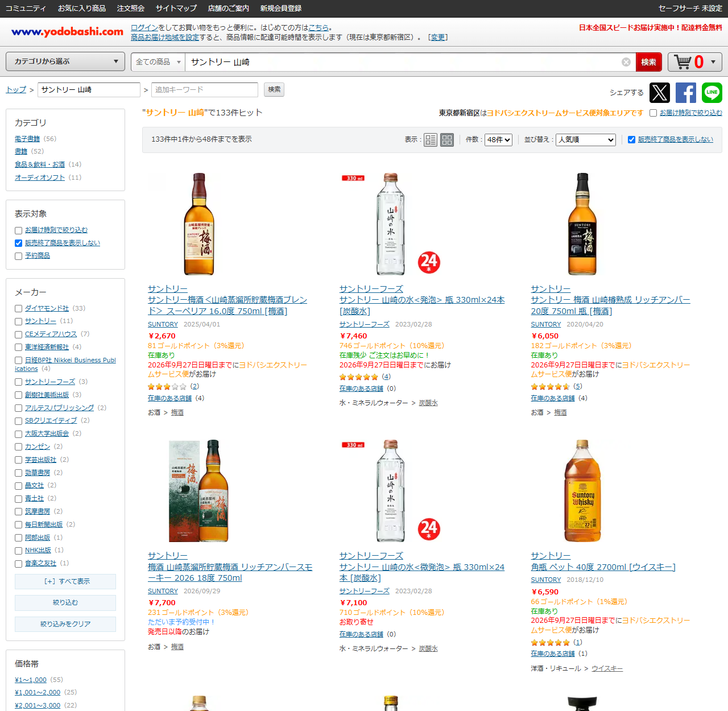This screenshot has width=728, height=711.
Task: Tick the サントリーフーズ maker checkbox
Action: [19, 382]
